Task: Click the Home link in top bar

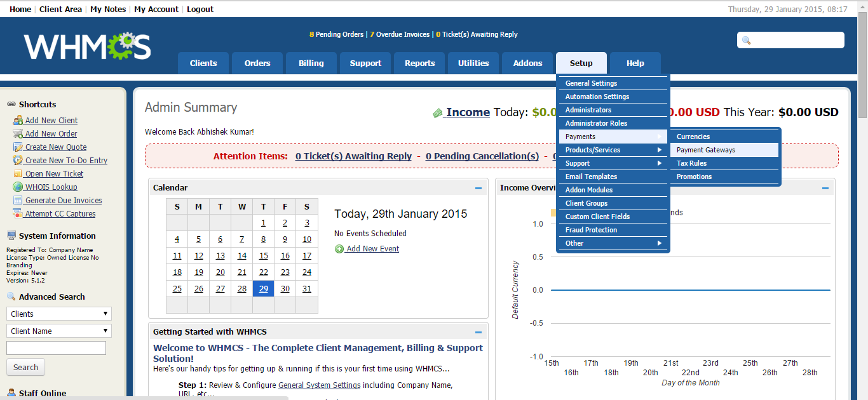Action: [20, 10]
